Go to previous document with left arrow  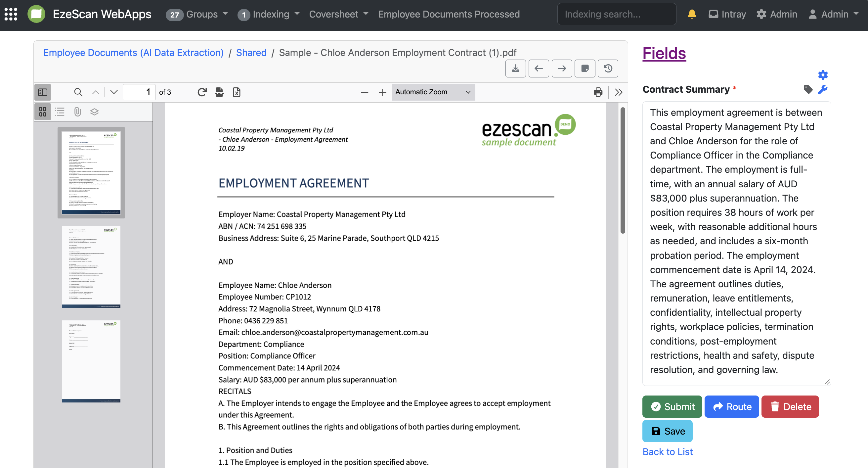[x=539, y=69]
